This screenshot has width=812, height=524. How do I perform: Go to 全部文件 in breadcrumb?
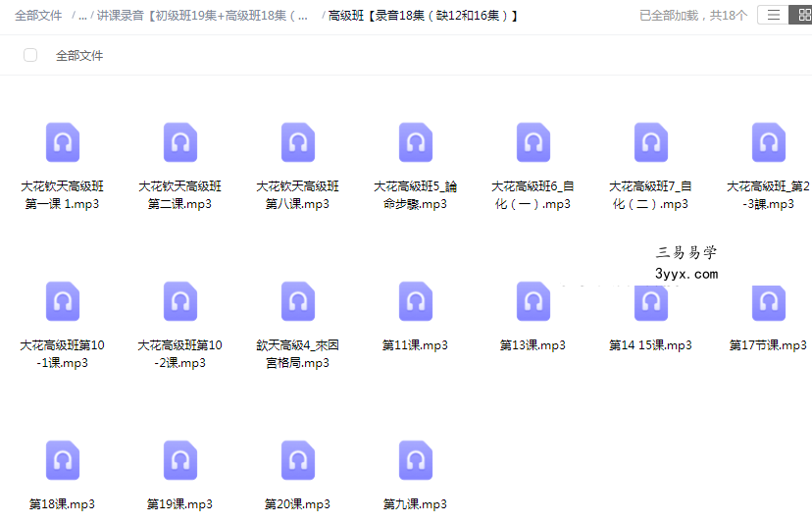tap(38, 16)
